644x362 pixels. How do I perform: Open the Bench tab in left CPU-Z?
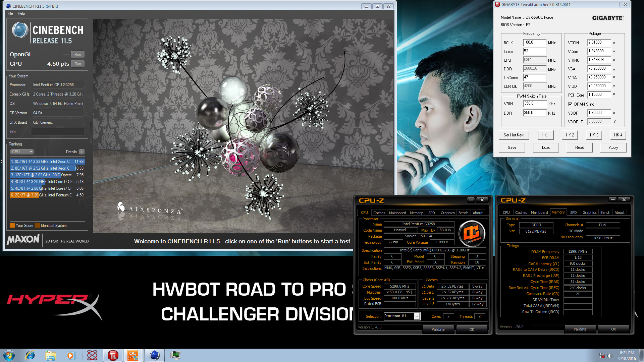(463, 213)
